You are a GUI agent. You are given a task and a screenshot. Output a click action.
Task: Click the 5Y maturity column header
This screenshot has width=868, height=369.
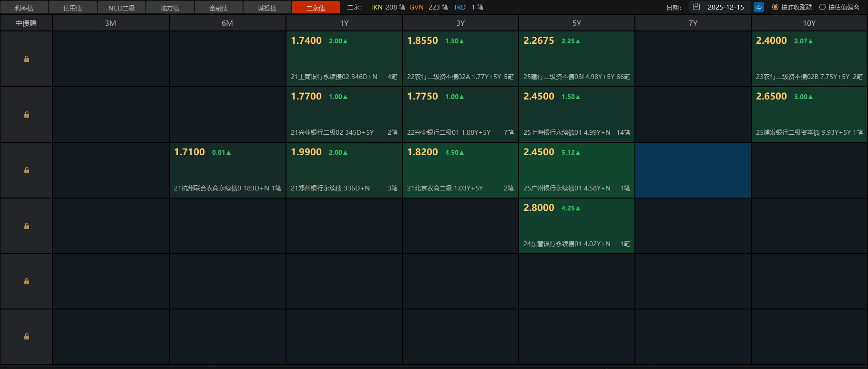[577, 23]
